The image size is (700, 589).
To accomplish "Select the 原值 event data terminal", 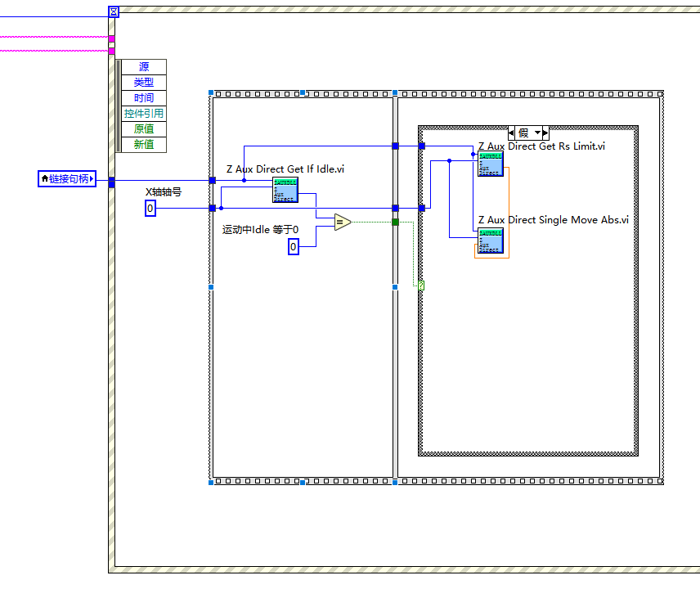I will point(143,128).
